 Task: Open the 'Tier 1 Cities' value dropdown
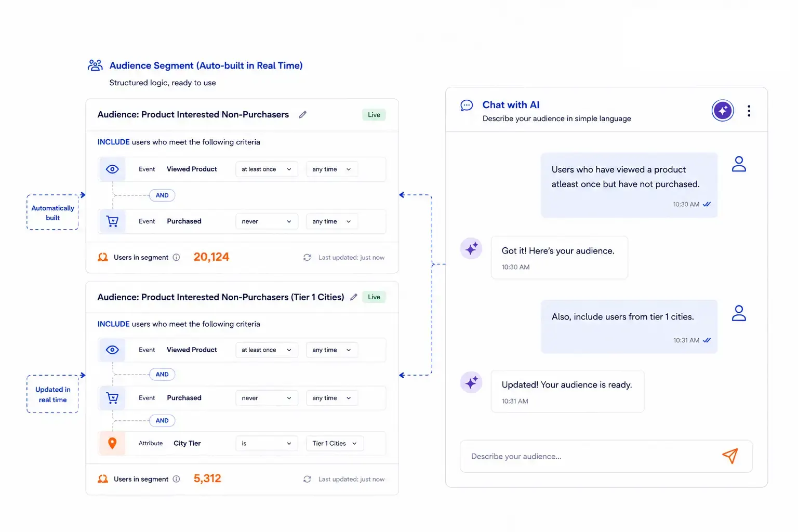pos(335,444)
